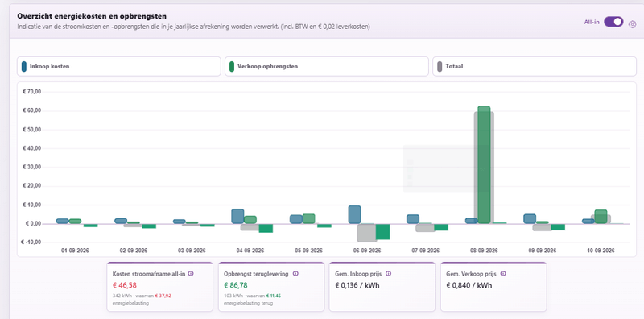This screenshot has height=319, width=644.
Task: Select the tall green bar on 08-09-2026
Action: (x=485, y=164)
